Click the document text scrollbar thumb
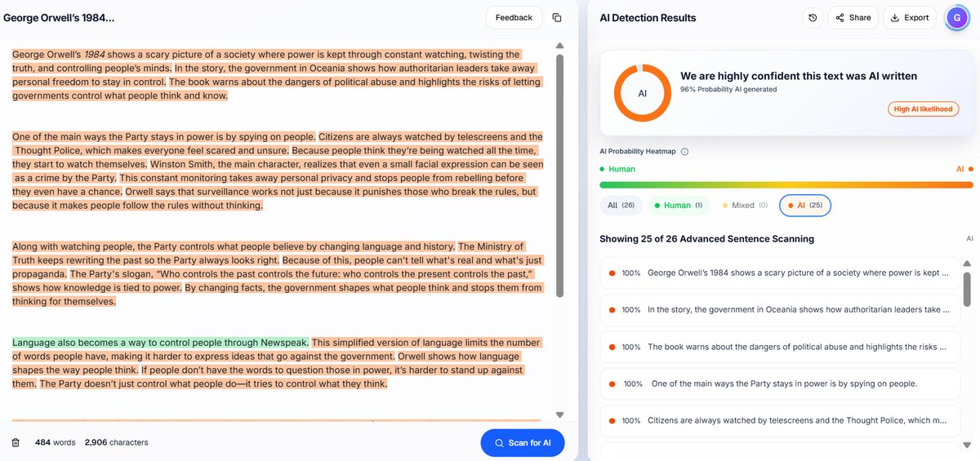 click(559, 176)
